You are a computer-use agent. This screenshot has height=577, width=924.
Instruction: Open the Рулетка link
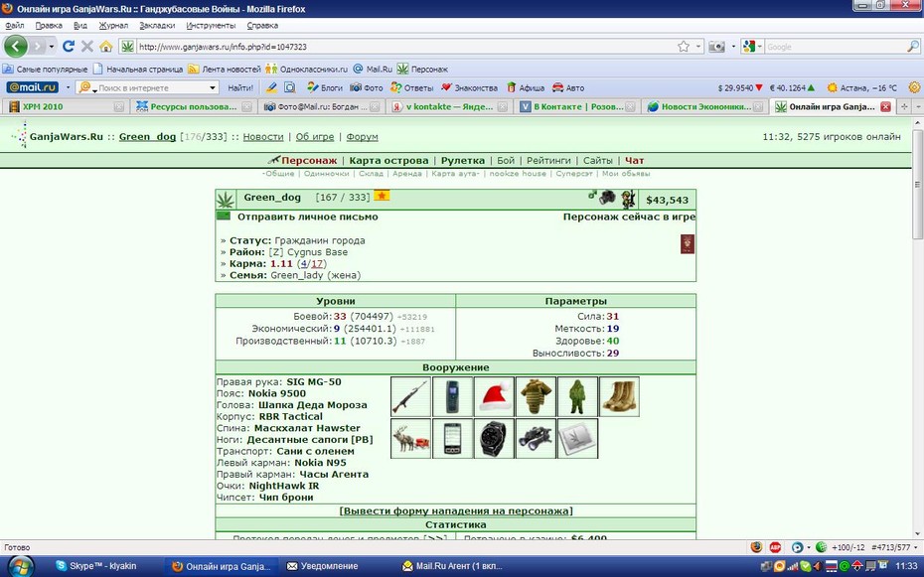click(x=463, y=160)
